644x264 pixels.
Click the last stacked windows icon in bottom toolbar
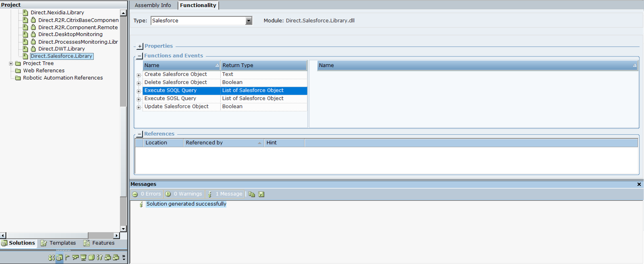(116, 257)
